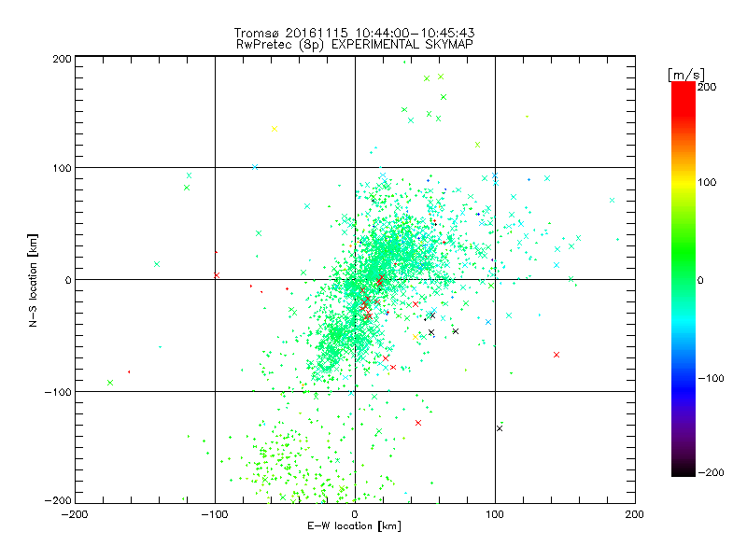Image resolution: width=747 pixels, height=560 pixels.
Task: Click the N-S axis tick label '0'
Action: pos(68,280)
